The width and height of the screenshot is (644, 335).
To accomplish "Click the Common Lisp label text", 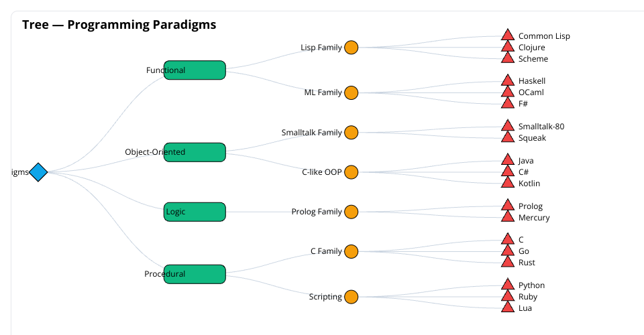I will tap(544, 36).
